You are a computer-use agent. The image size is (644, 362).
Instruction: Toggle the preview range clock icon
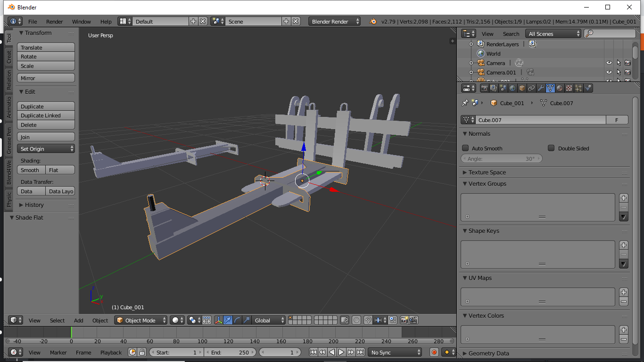[x=132, y=352]
